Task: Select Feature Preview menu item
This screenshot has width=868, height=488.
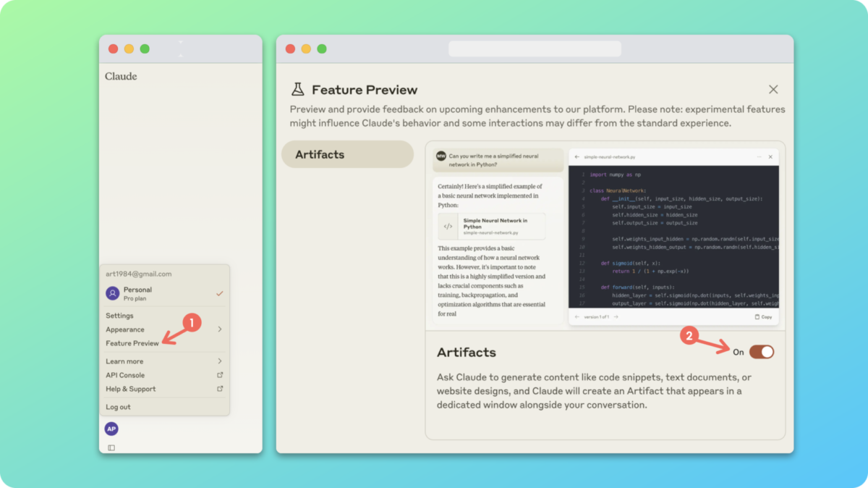Action: coord(132,343)
